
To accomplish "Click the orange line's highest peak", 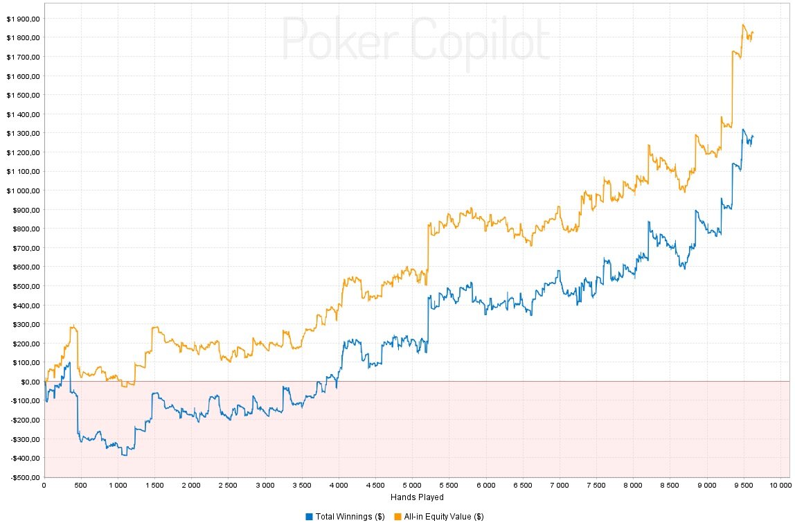I will (743, 26).
